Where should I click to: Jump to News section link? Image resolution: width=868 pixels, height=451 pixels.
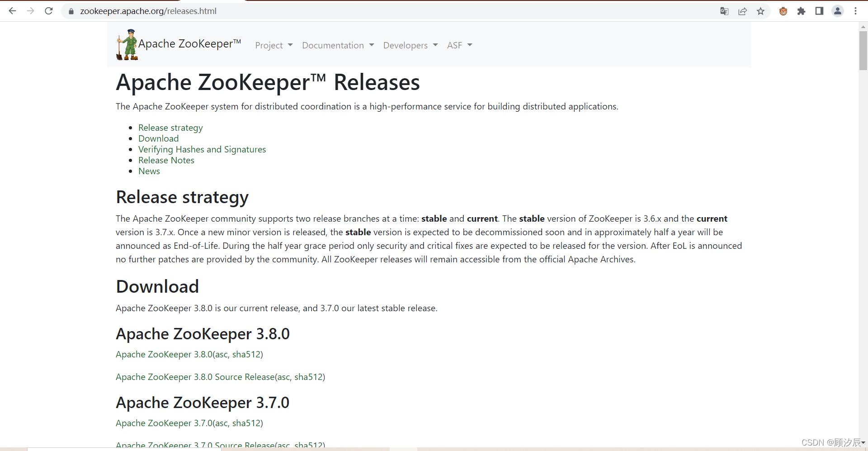(149, 171)
